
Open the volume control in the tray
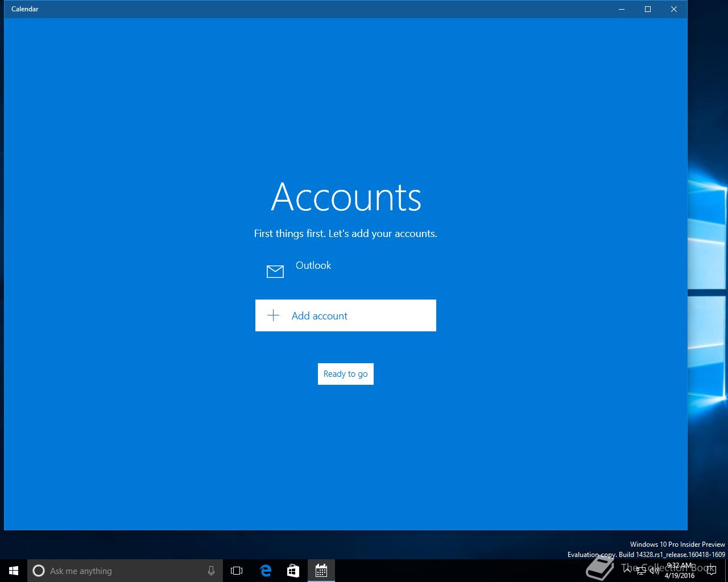(x=654, y=571)
